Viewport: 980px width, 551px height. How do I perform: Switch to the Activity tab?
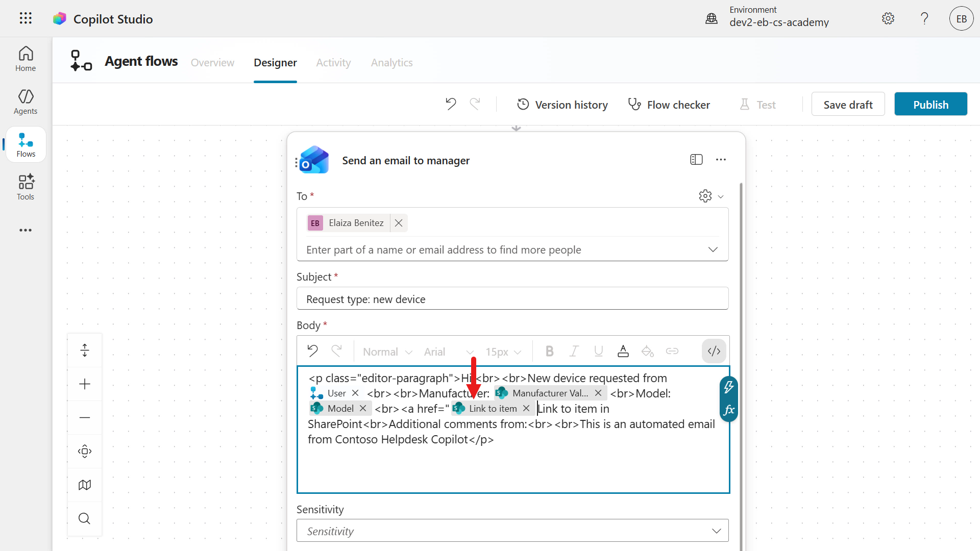(333, 62)
